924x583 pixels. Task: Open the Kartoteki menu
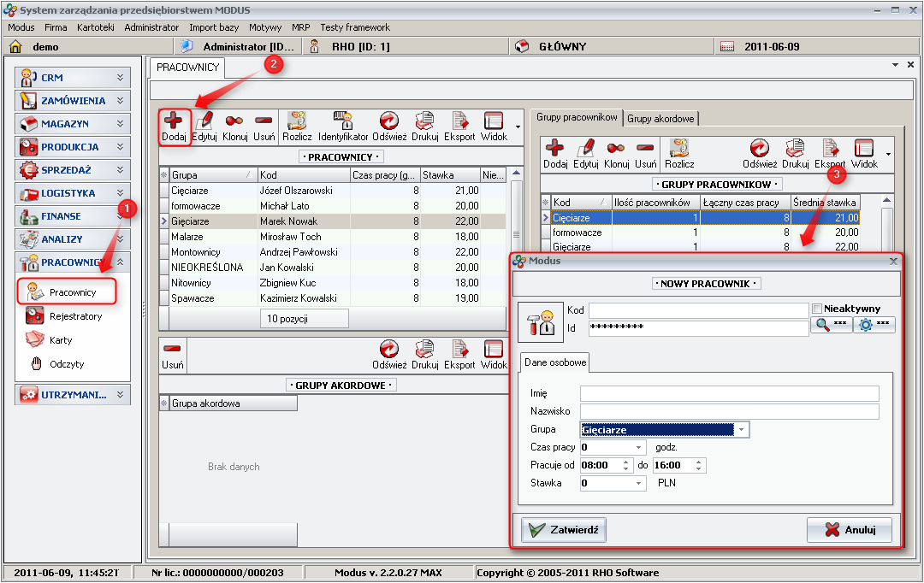[95, 27]
